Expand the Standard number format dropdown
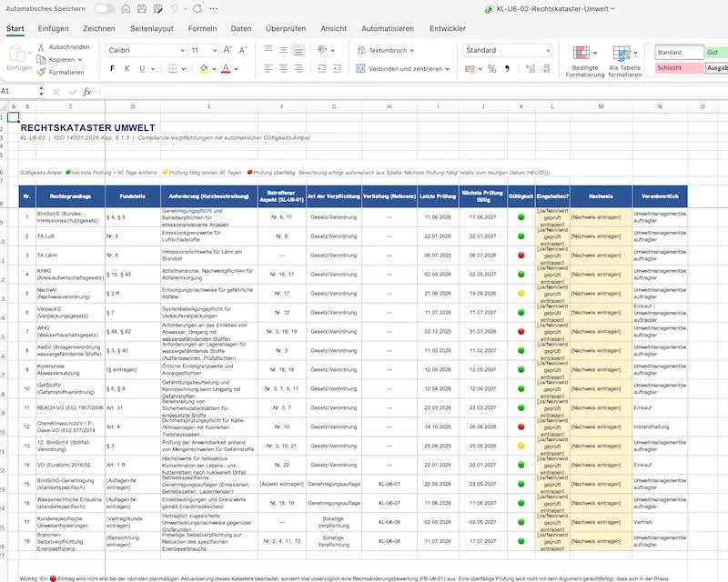This screenshot has height=582, width=728. (x=508, y=50)
